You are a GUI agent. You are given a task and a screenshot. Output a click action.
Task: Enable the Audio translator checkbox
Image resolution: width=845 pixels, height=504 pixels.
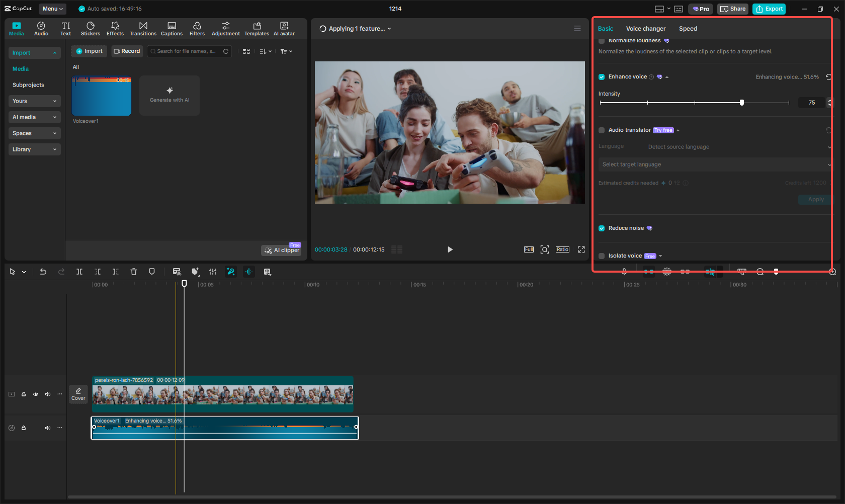(602, 130)
